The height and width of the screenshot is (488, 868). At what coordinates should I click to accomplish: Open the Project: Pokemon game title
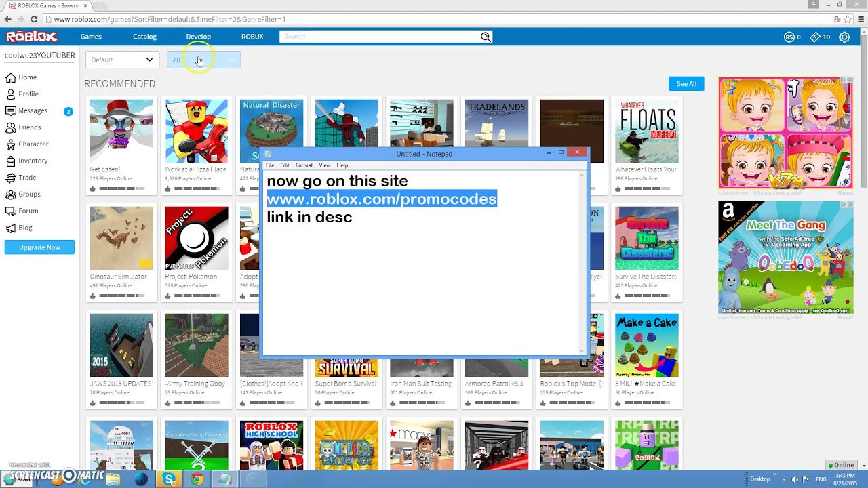pos(191,277)
